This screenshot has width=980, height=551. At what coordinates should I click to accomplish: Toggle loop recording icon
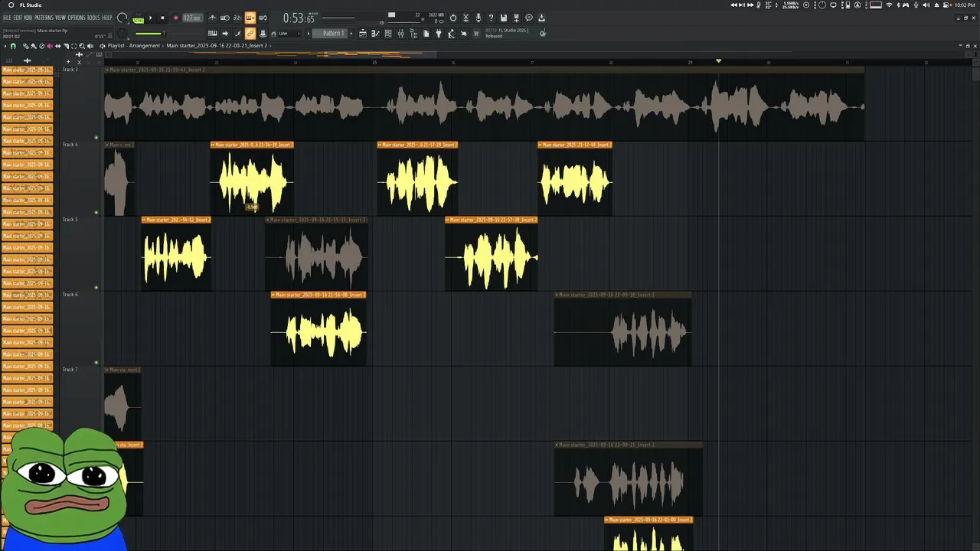pos(263,18)
